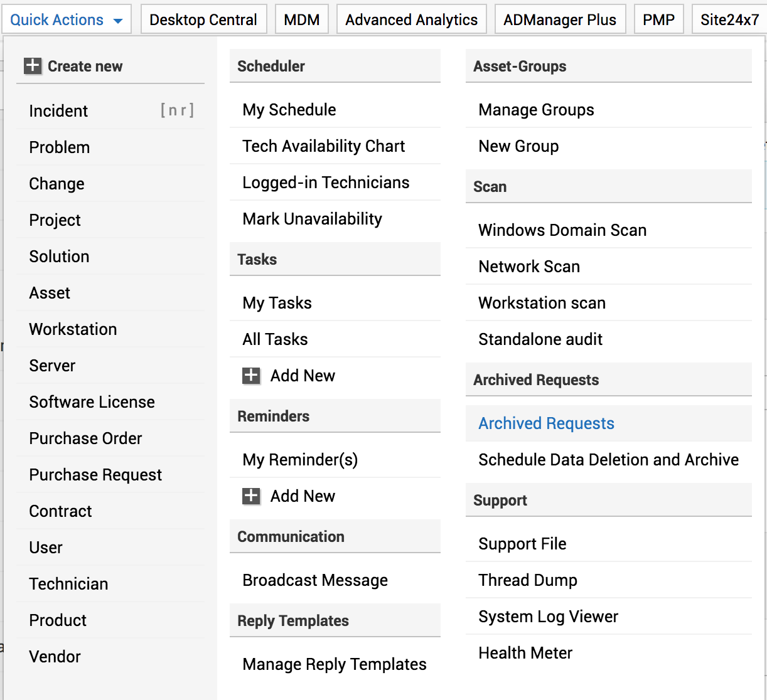Click the plus icon beside Create new
The height and width of the screenshot is (700, 767).
tap(32, 66)
